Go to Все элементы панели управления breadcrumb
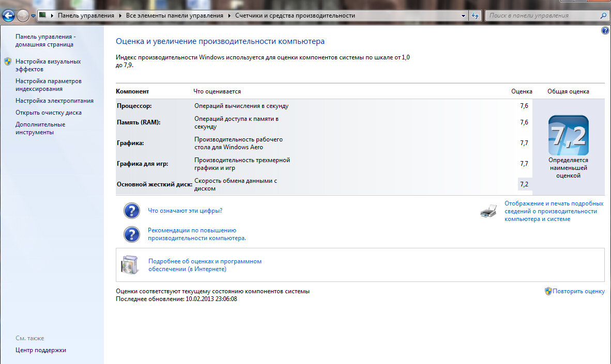The image size is (611, 364). (175, 15)
